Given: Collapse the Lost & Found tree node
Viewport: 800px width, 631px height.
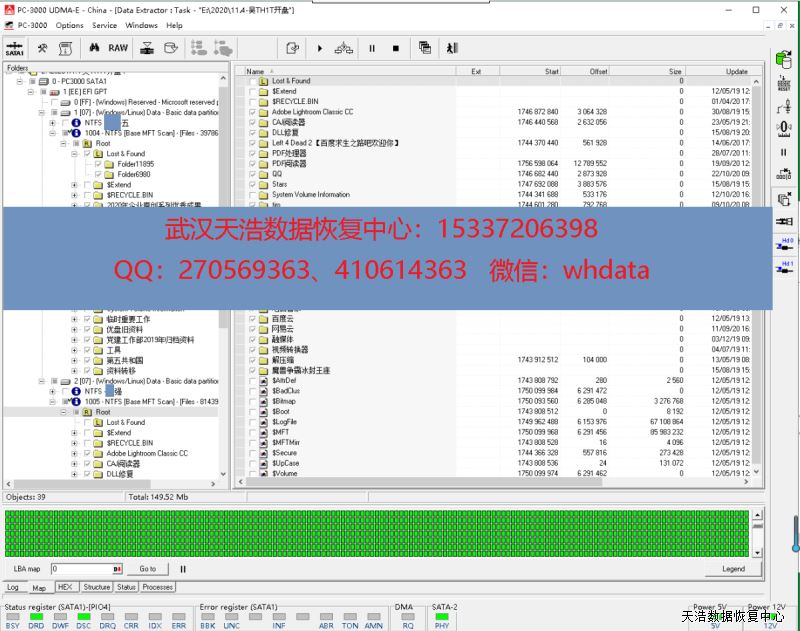Looking at the screenshot, I should (x=74, y=154).
